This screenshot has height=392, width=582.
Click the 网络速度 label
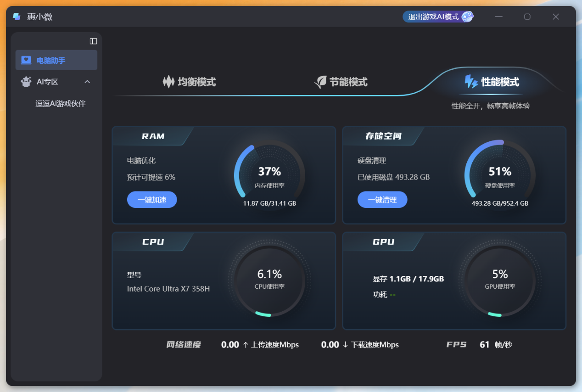point(184,345)
